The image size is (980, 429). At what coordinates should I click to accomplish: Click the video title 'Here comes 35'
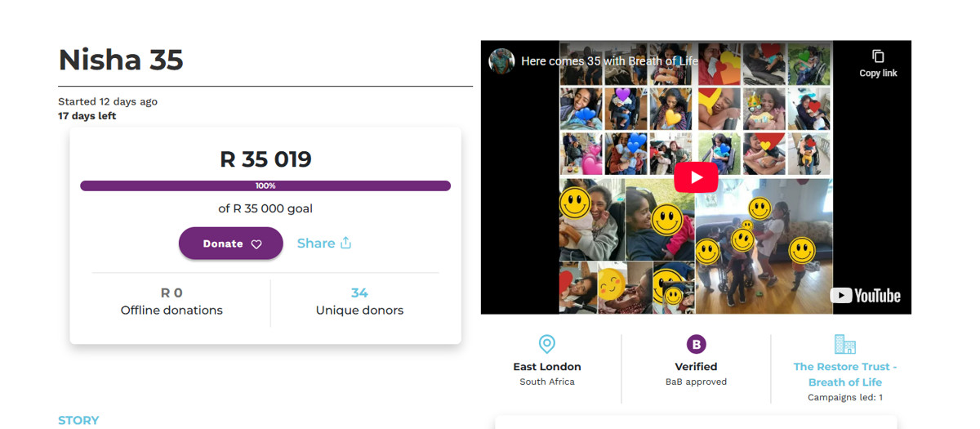tap(608, 61)
